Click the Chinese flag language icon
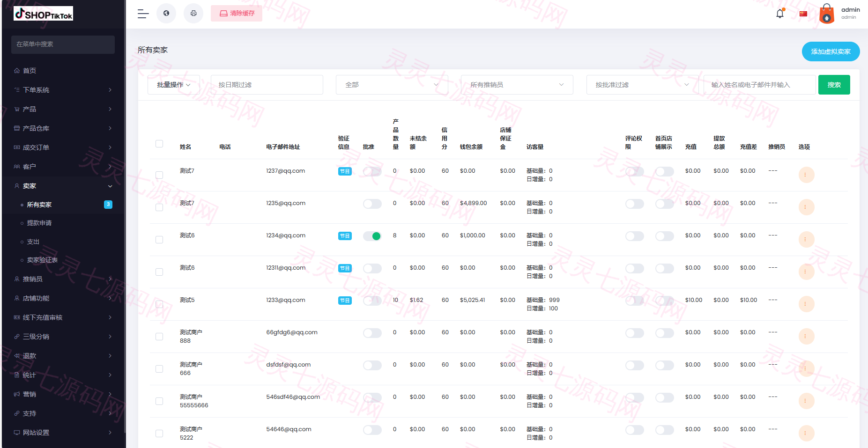 click(803, 14)
